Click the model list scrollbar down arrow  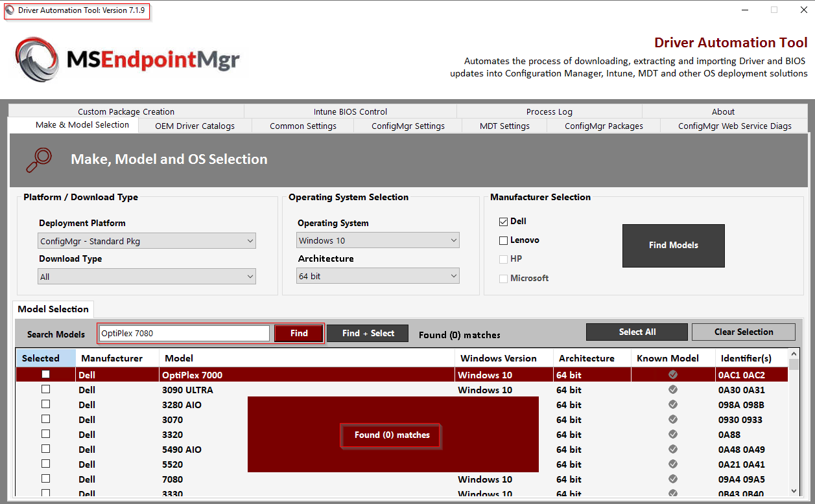tap(794, 491)
